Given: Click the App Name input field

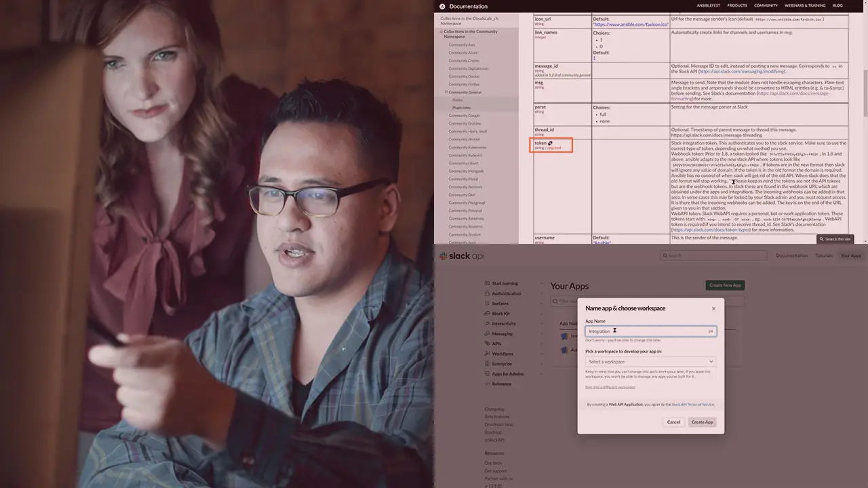Looking at the screenshot, I should [x=650, y=331].
